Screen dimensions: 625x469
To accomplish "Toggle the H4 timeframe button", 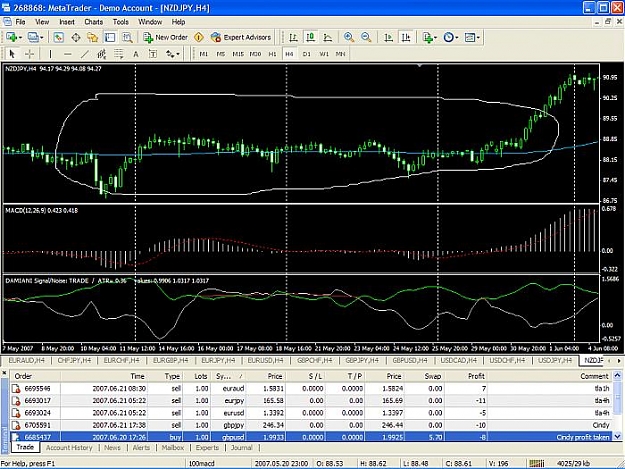I will pyautogui.click(x=289, y=54).
